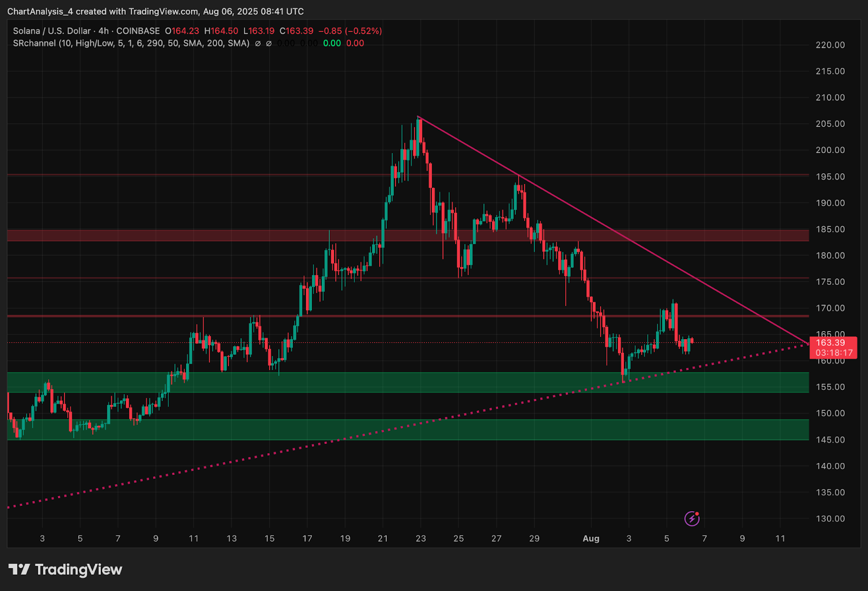Click the TradingView logo icon
Viewport: 868px width, 591px height.
(x=19, y=569)
